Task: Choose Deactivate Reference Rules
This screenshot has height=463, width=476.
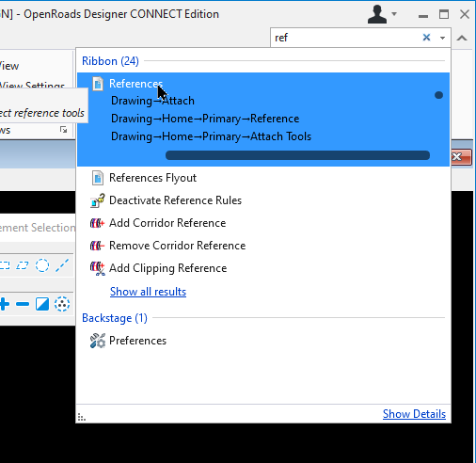Action: point(175,200)
